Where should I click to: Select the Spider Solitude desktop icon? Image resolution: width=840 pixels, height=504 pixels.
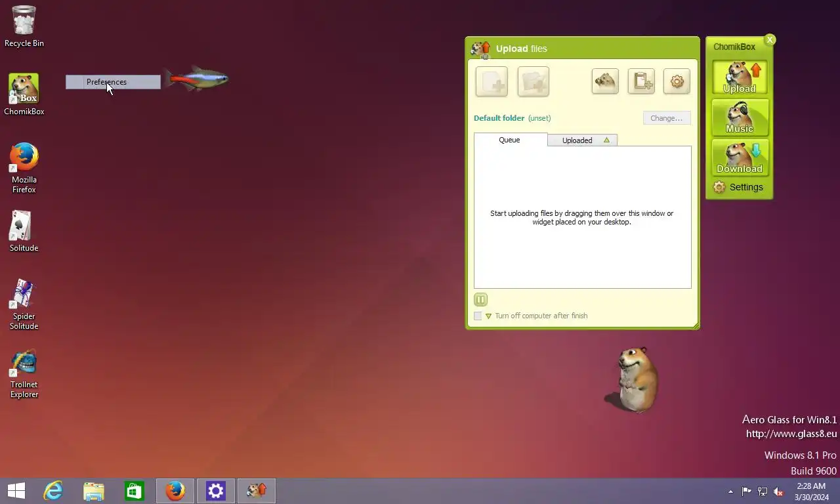[24, 304]
